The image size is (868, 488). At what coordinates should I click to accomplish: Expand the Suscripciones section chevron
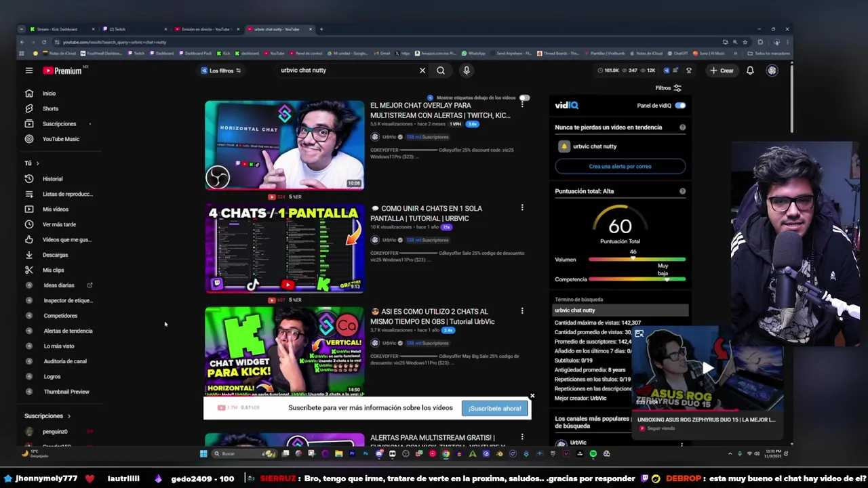(x=68, y=416)
